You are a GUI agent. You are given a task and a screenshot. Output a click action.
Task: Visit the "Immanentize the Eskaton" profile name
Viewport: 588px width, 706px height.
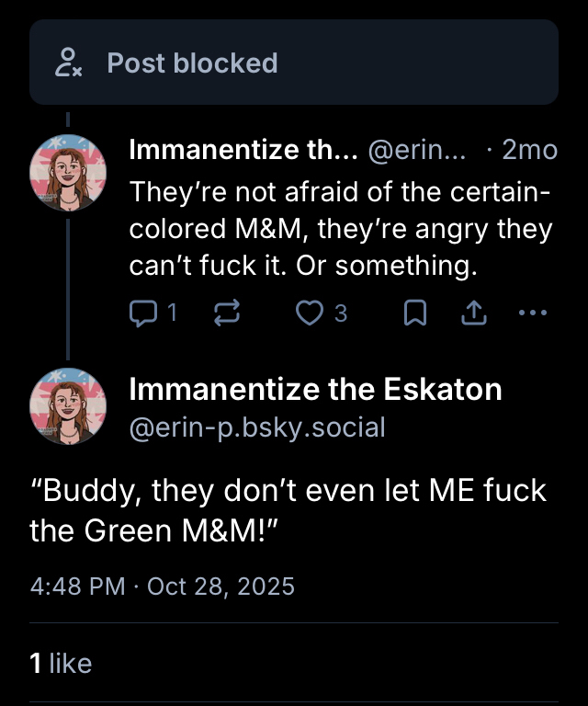coord(315,389)
